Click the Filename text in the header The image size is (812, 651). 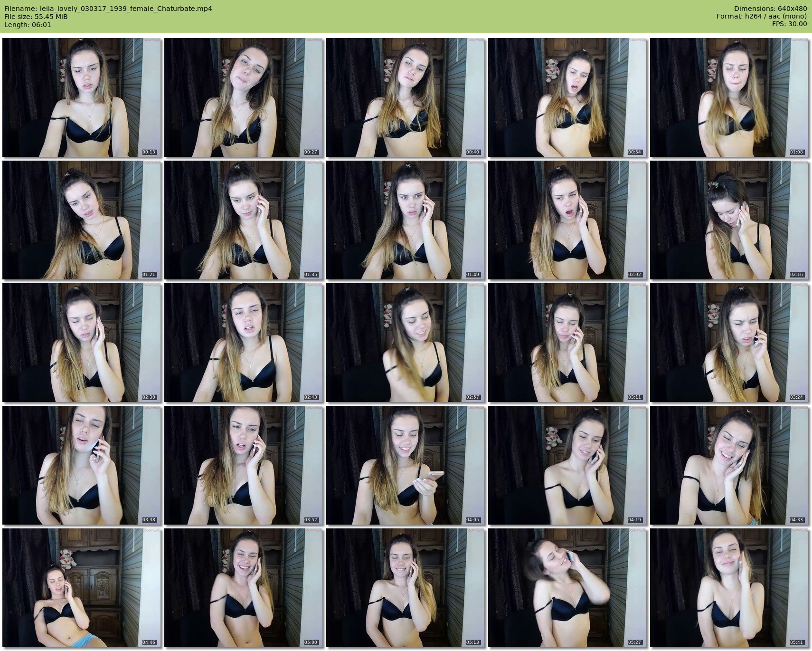(x=108, y=9)
